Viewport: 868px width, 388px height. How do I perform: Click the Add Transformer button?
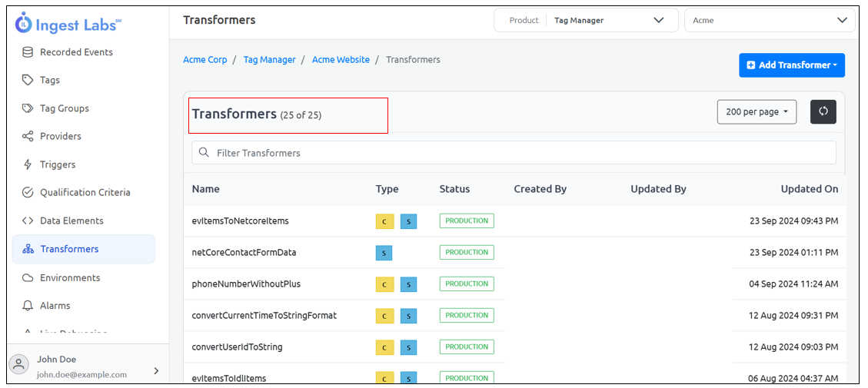point(791,65)
